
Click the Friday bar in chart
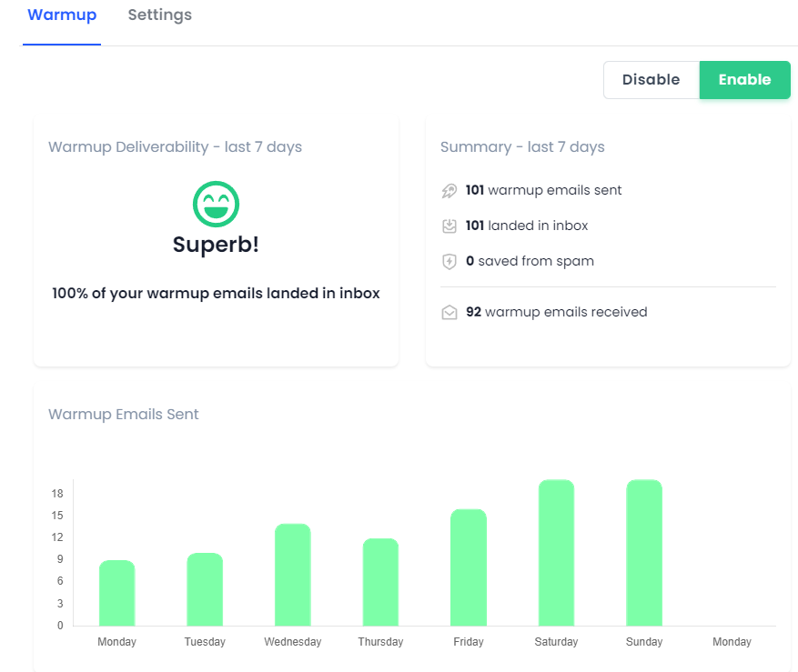pyautogui.click(x=469, y=567)
